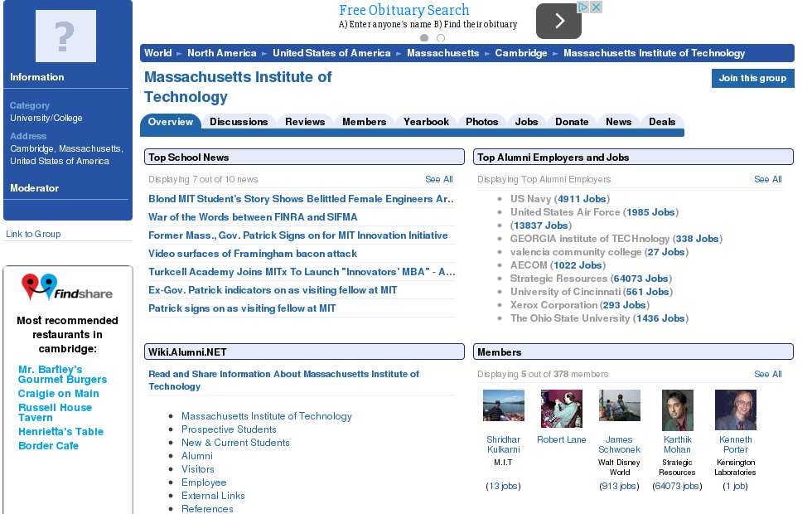
Task: Open War of the Words FINRA article
Action: (x=253, y=217)
